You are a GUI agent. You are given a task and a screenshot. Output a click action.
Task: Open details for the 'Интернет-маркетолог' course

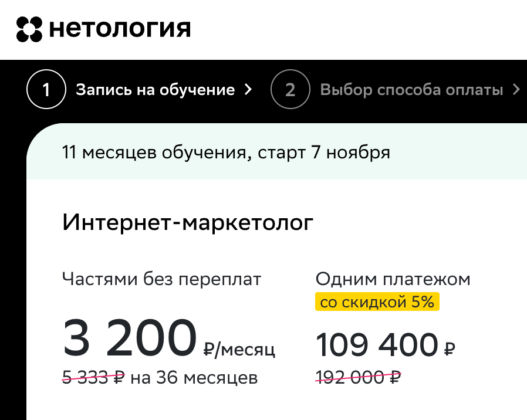(188, 222)
